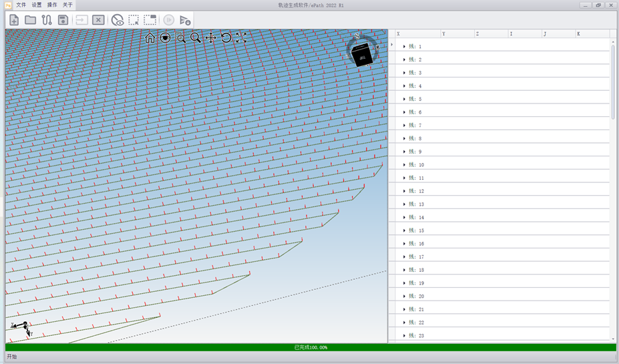This screenshot has height=364, width=619.
Task: Click the home view icon in viewport
Action: pyautogui.click(x=150, y=38)
